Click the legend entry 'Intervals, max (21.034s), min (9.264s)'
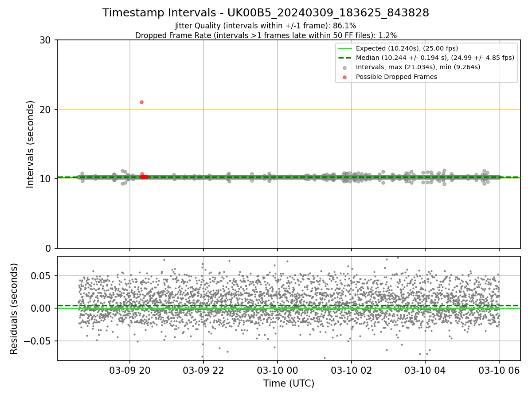This screenshot has height=399, width=532. 418,67
